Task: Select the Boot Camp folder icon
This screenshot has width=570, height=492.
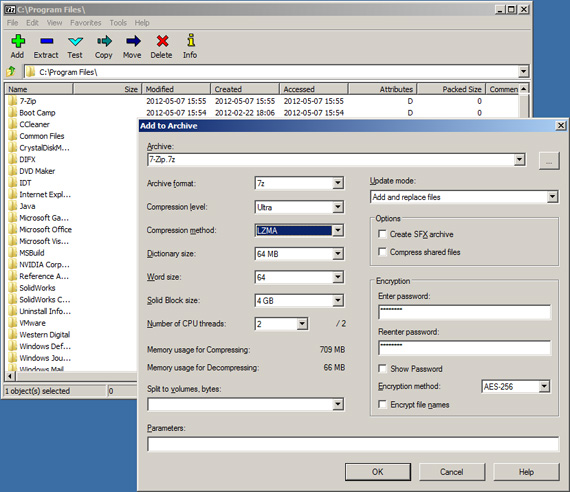Action: point(12,112)
